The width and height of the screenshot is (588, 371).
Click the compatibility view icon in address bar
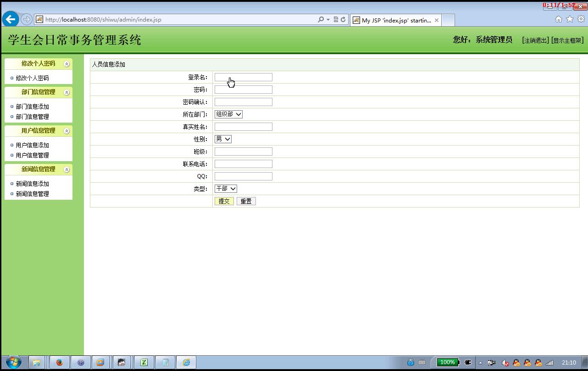336,19
